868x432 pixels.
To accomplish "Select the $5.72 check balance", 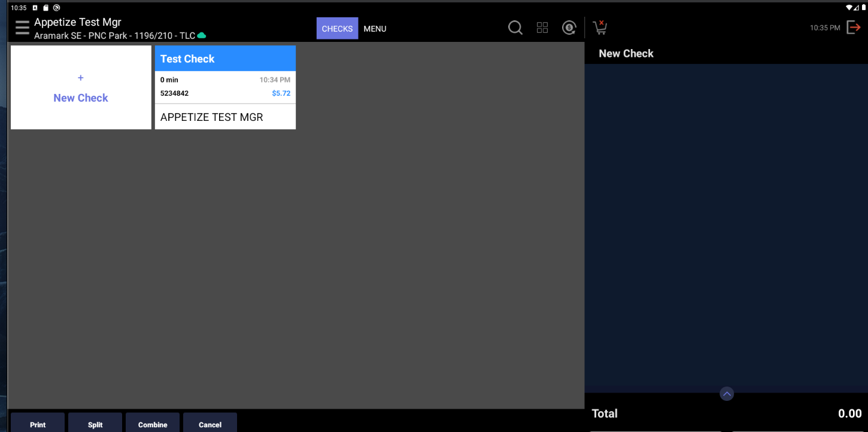I will [281, 93].
